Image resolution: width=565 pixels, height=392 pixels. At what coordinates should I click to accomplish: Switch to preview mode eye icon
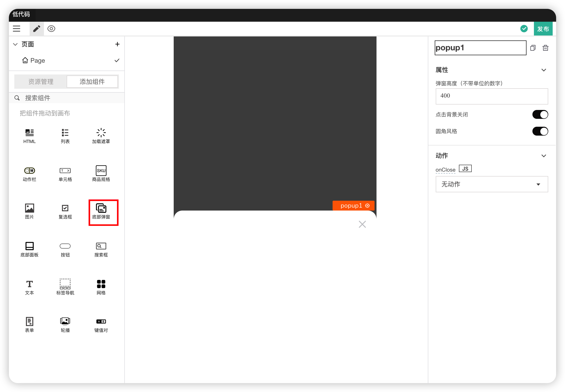click(51, 29)
